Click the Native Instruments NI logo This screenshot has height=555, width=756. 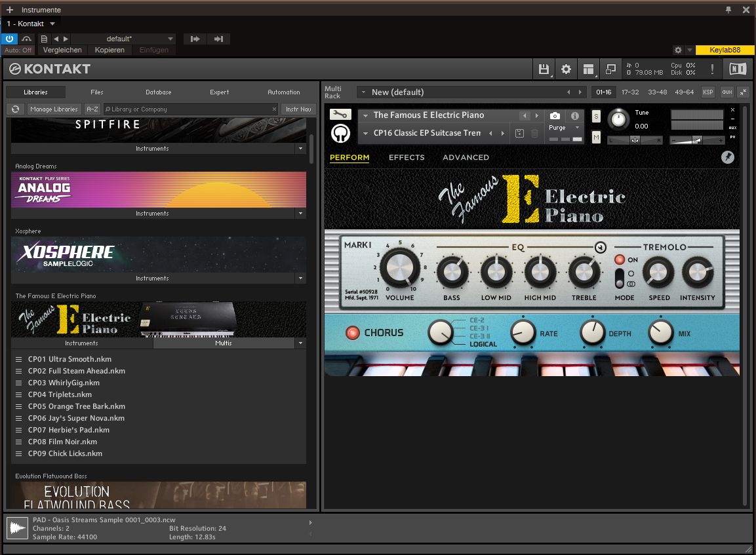pyautogui.click(x=738, y=69)
